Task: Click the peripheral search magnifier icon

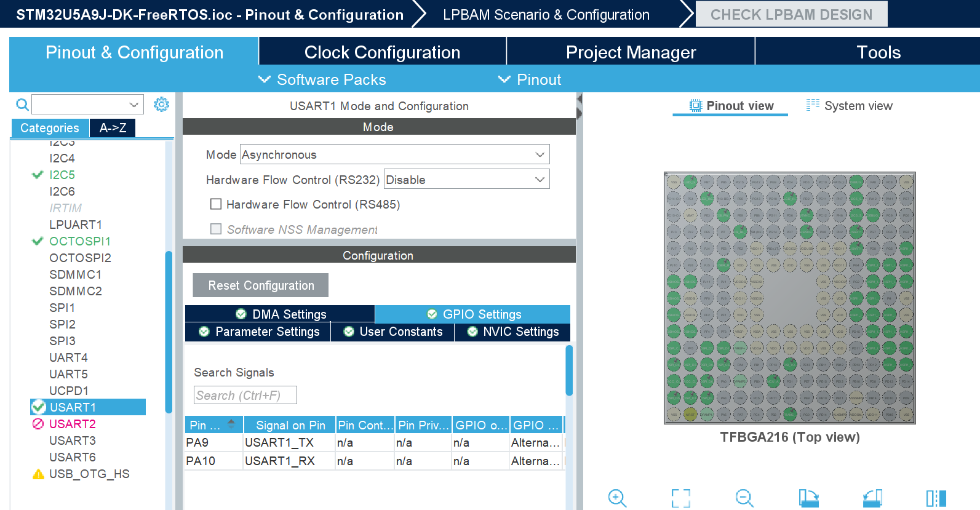Action: (x=22, y=105)
